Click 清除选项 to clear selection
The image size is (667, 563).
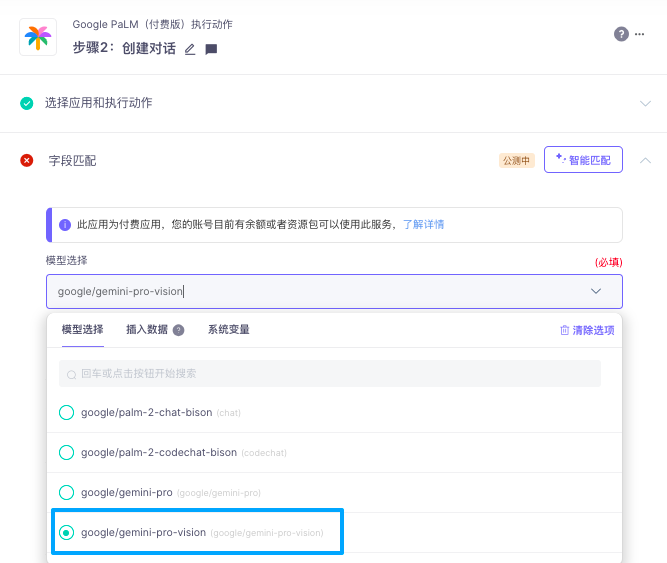[587, 330]
